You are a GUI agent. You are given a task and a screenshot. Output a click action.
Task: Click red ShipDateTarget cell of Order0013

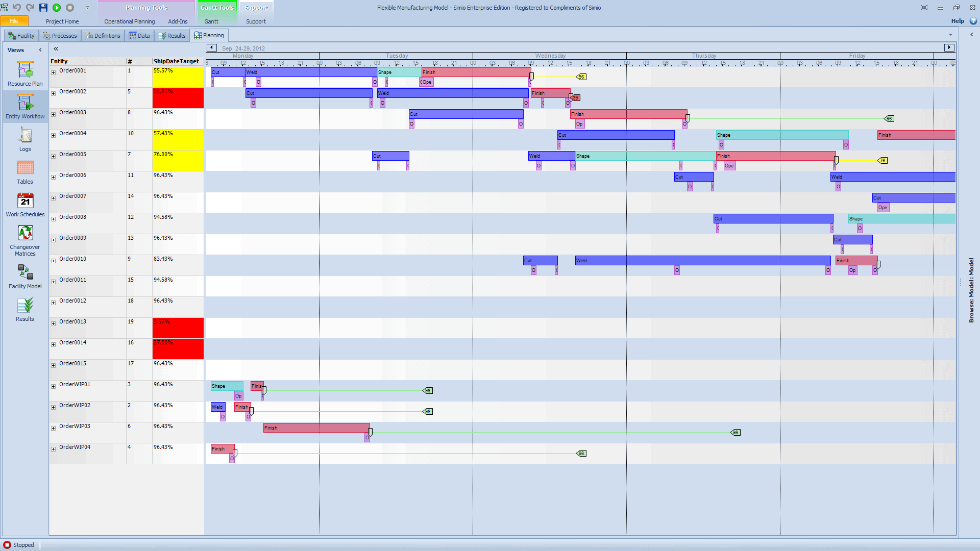pos(178,328)
